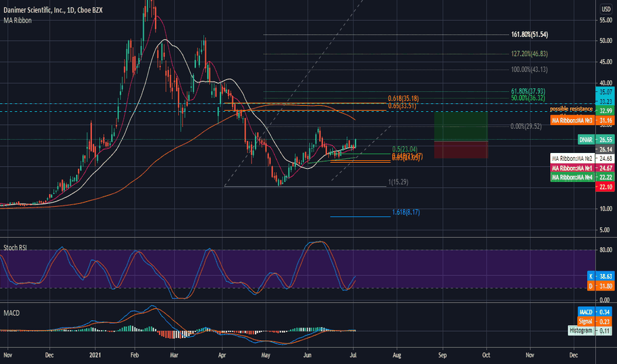Select the 50.00%(36.32) Fibonacci label
Image resolution: width=617 pixels, height=364 pixels.
point(528,97)
